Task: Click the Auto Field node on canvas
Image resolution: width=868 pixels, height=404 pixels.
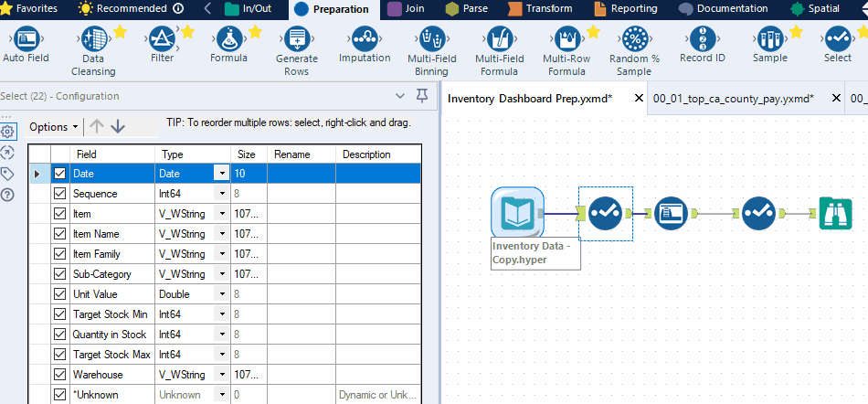Action: 671,213
